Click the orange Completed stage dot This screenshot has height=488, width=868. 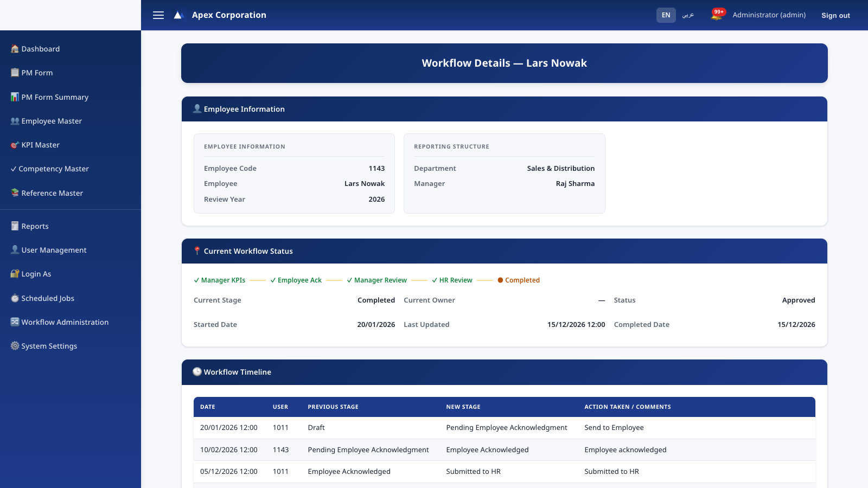tap(500, 280)
